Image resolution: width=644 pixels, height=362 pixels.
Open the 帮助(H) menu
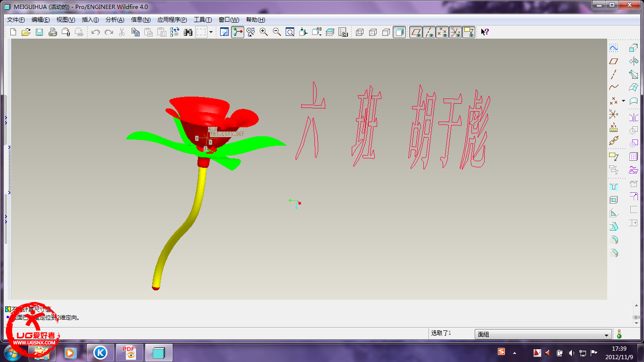(x=256, y=20)
